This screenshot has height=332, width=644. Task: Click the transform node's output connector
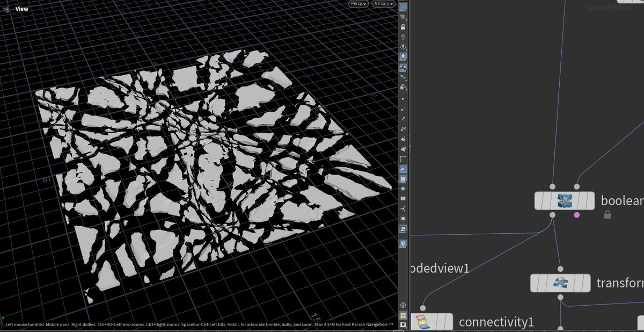coord(560,297)
